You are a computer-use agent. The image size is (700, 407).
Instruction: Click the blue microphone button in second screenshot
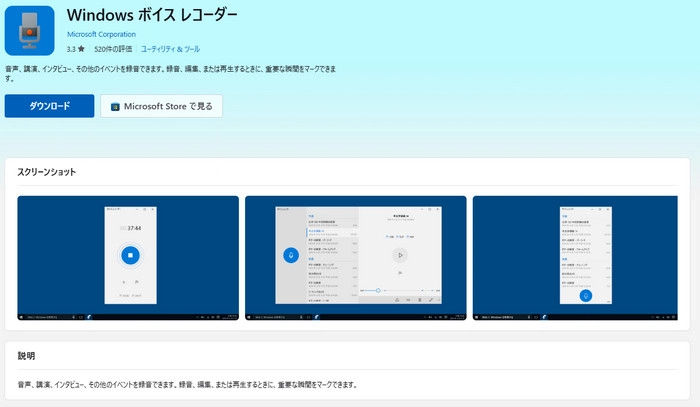291,255
